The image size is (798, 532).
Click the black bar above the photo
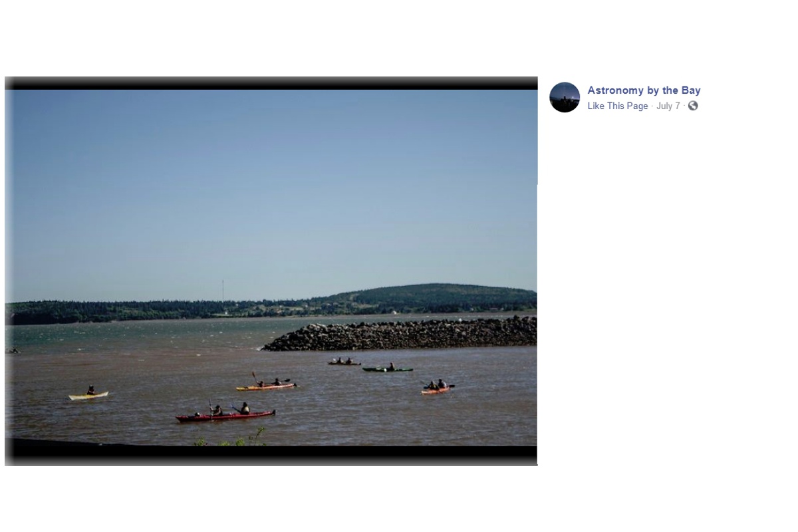click(x=271, y=83)
